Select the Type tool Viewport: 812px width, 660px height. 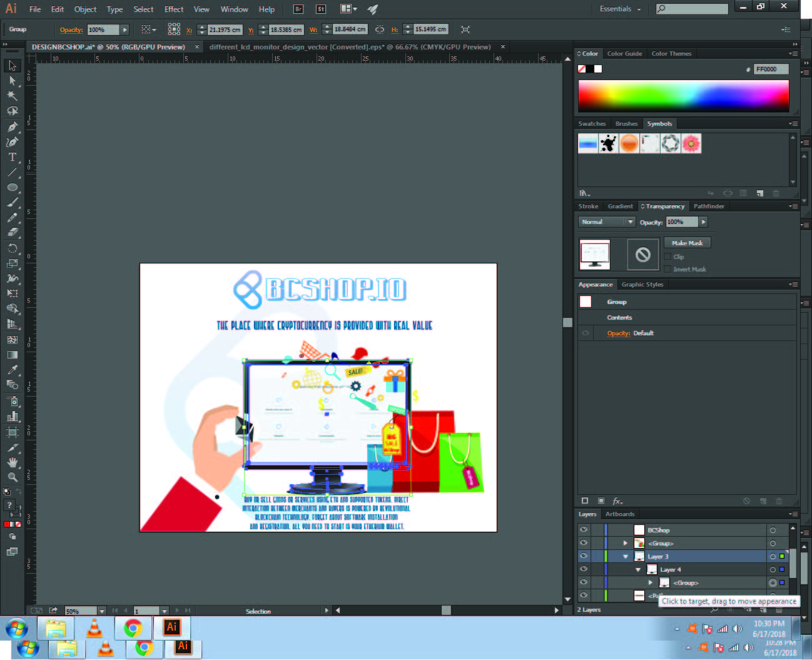point(13,157)
